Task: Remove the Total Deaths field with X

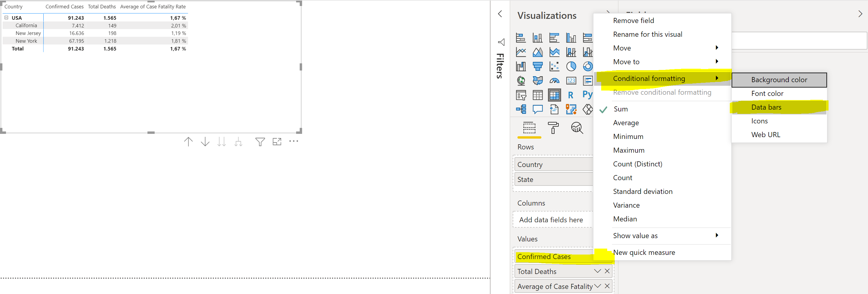Action: tap(607, 271)
